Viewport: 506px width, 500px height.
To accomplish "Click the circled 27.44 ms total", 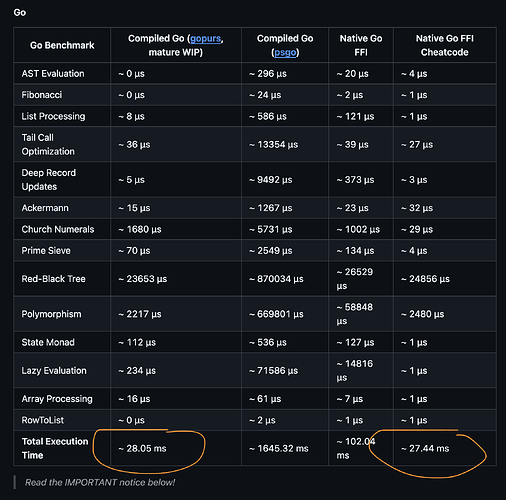I will pyautogui.click(x=425, y=449).
